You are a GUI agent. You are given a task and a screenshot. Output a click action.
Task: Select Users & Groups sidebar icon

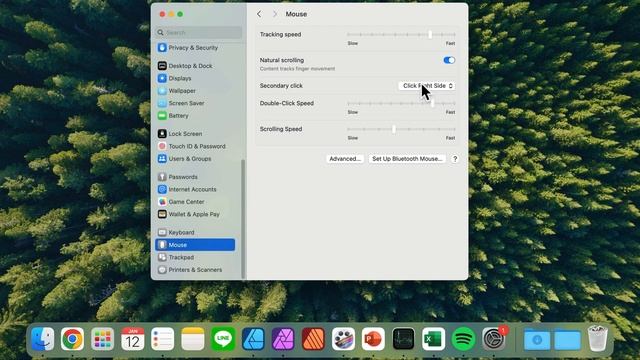(162, 159)
